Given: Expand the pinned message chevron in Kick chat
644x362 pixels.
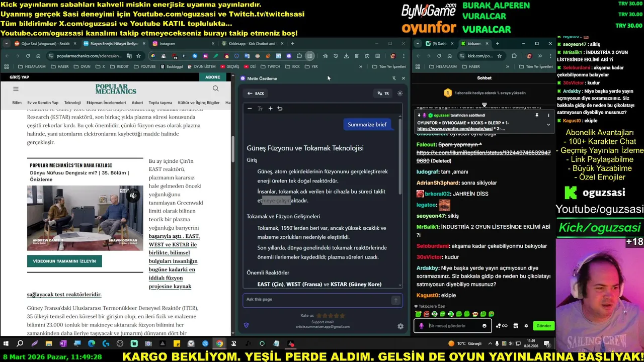Looking at the screenshot, I should (x=548, y=124).
